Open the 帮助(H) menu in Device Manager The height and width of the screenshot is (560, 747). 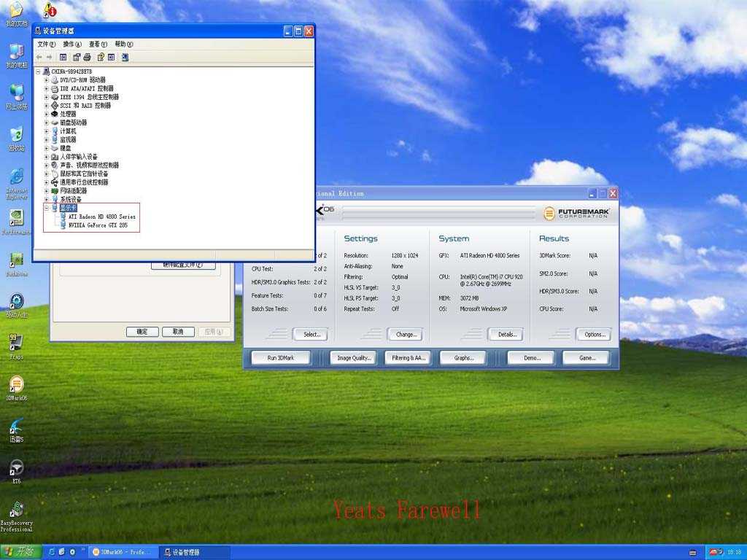click(x=124, y=44)
